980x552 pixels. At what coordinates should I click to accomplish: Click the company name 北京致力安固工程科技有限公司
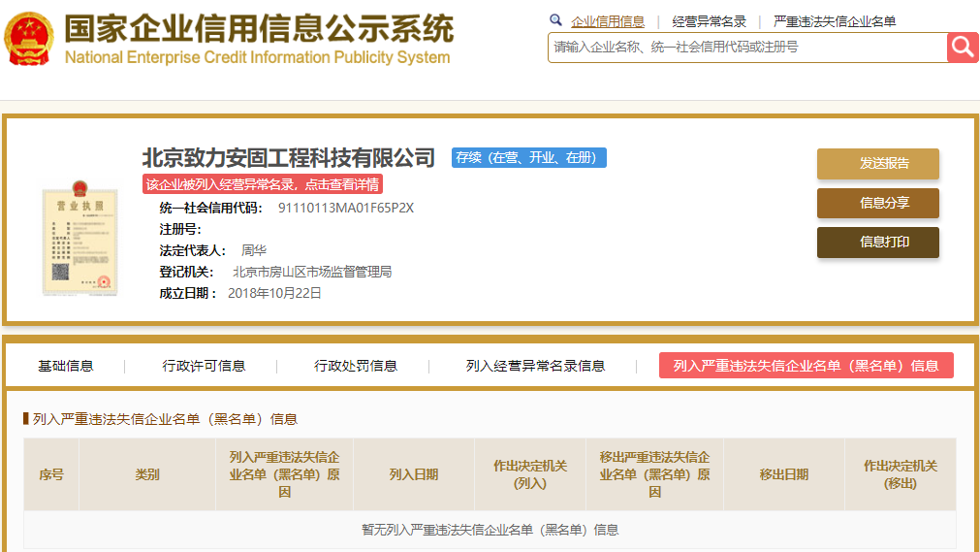coord(288,158)
